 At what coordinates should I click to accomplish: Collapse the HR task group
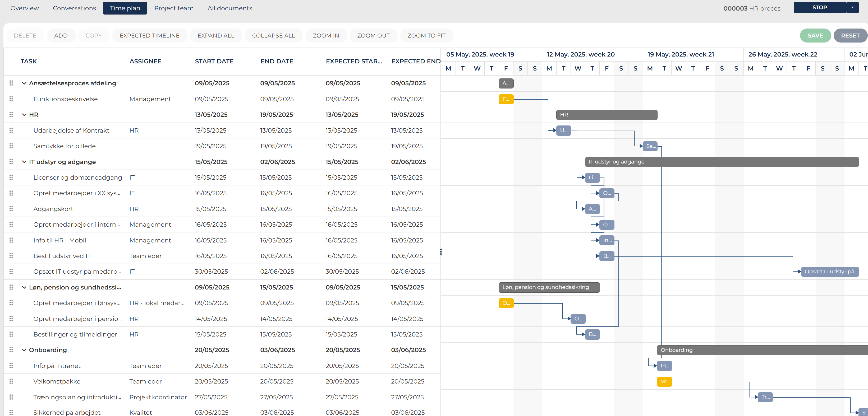(x=24, y=115)
